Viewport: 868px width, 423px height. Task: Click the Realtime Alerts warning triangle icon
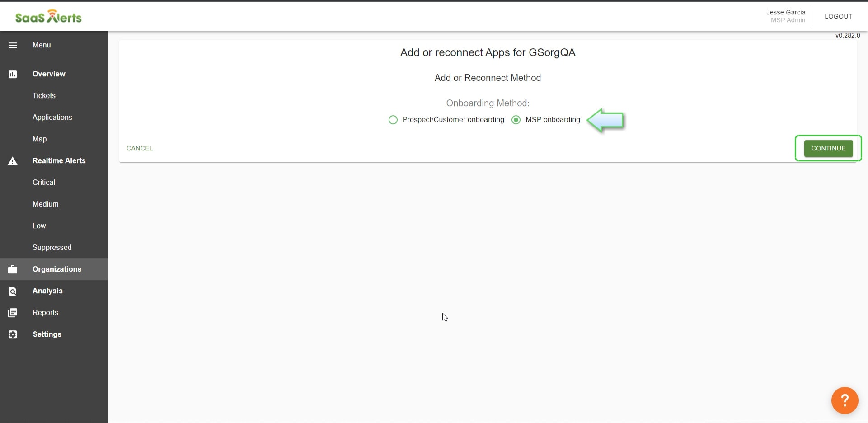(13, 161)
